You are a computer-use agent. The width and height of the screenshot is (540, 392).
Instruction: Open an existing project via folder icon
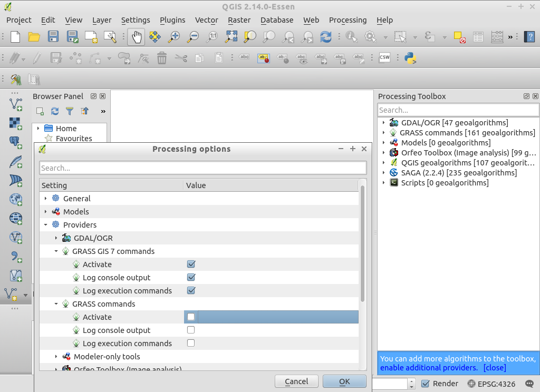[34, 36]
